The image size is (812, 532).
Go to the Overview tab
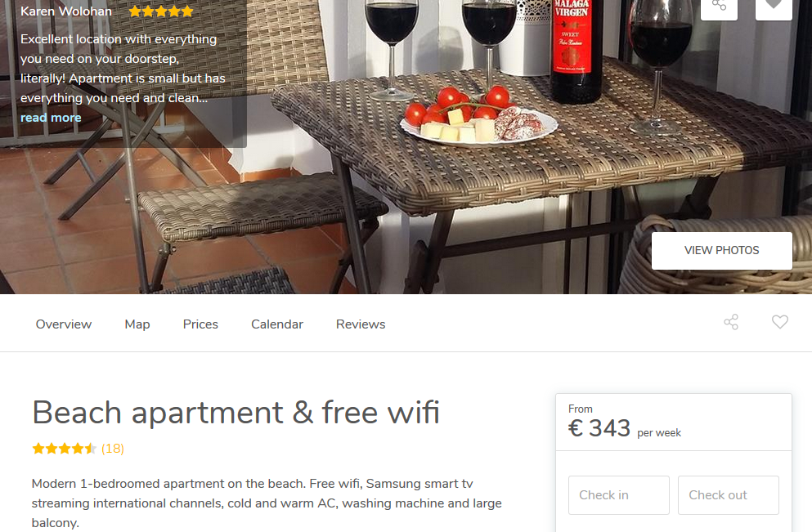(x=64, y=324)
